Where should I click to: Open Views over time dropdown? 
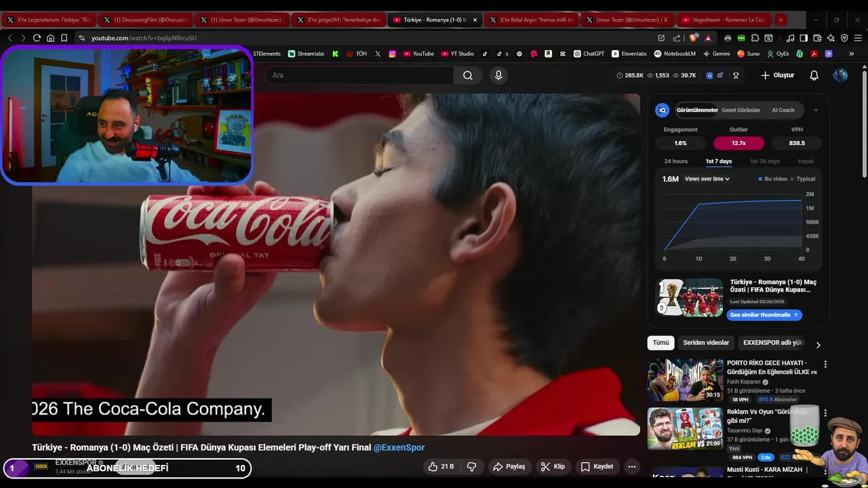pos(707,179)
